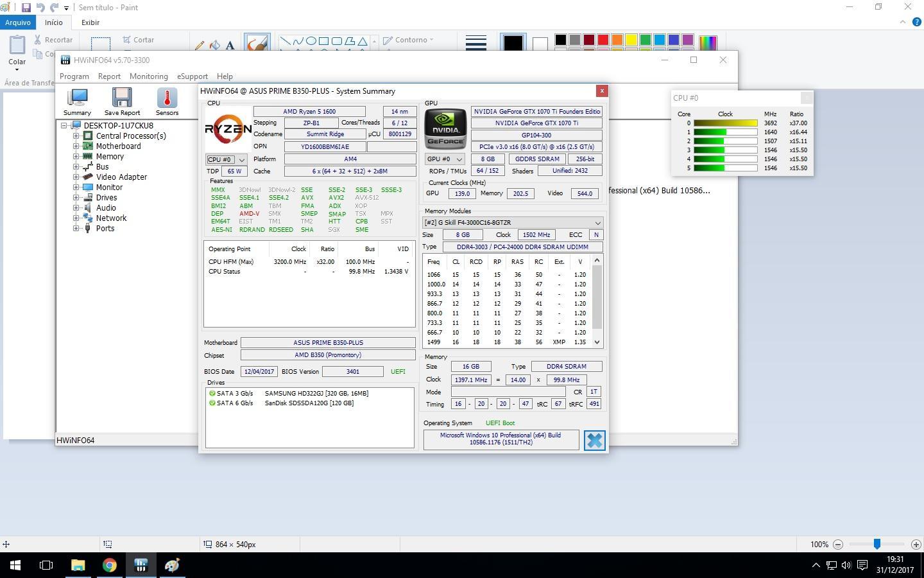
Task: Choose the yellow color swatch in Paint
Action: 631,40
